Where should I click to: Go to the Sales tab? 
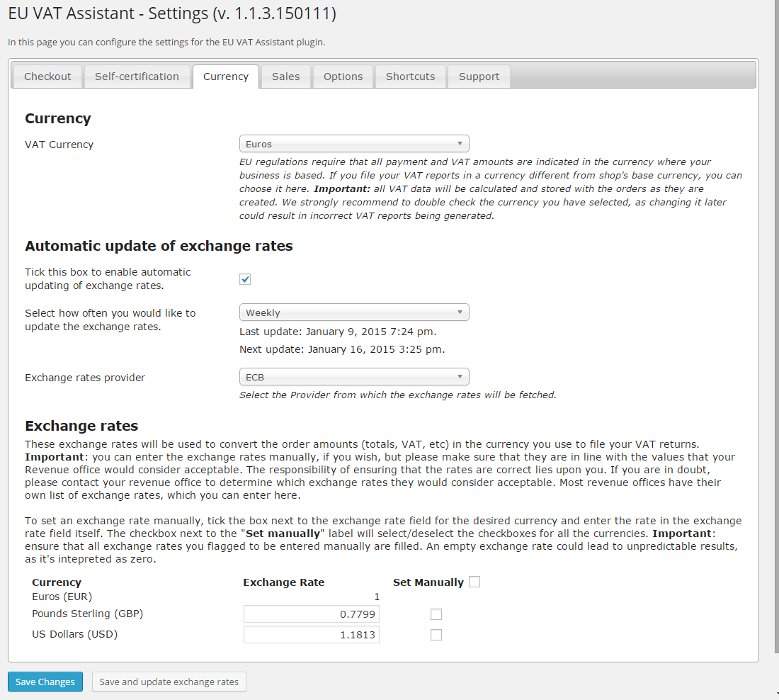[x=285, y=77]
